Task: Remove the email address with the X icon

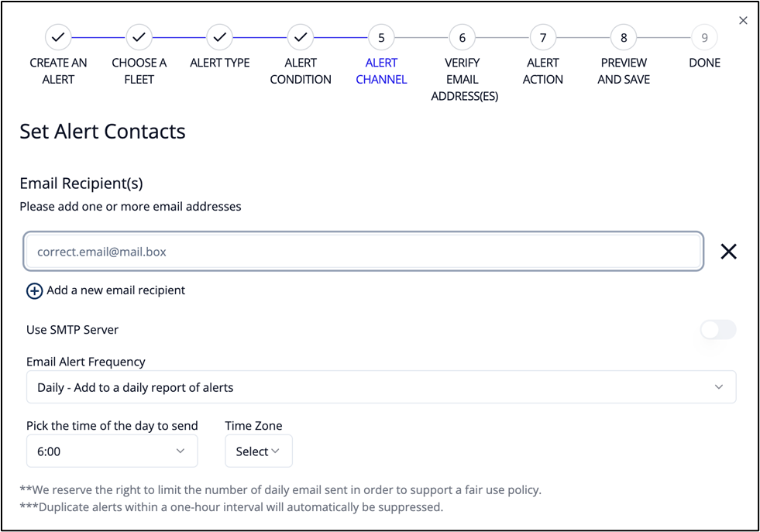Action: (x=728, y=251)
